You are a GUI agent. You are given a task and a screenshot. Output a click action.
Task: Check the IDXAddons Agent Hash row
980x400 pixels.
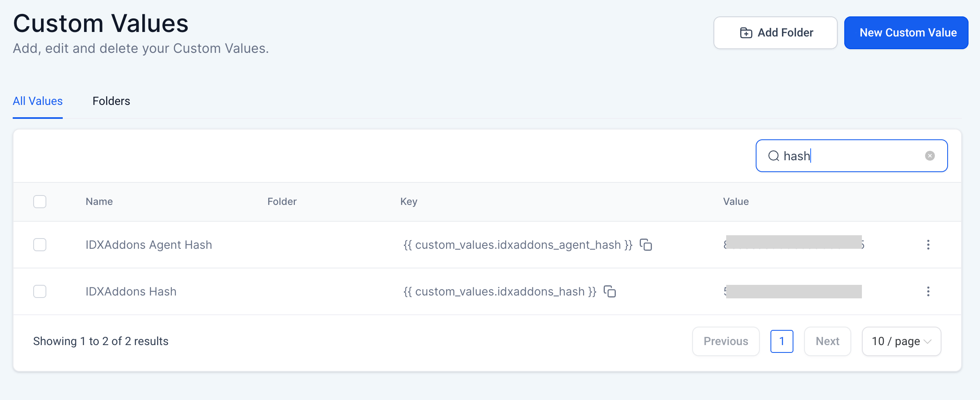click(40, 245)
